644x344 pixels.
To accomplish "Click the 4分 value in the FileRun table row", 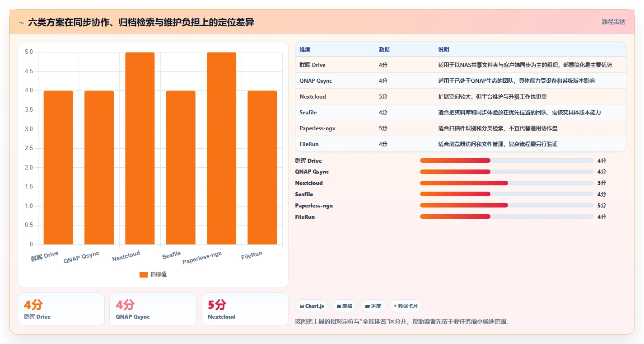I will [383, 144].
